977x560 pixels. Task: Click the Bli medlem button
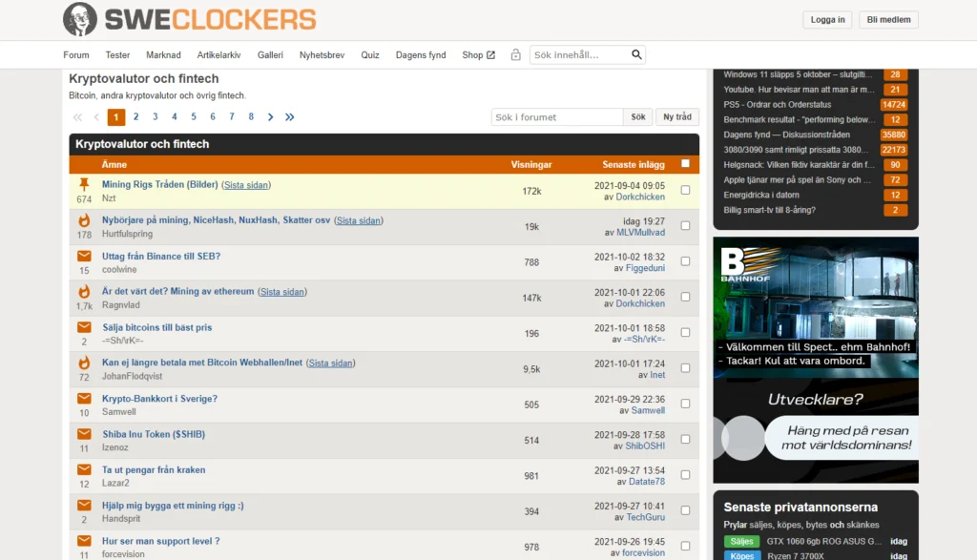(x=888, y=19)
